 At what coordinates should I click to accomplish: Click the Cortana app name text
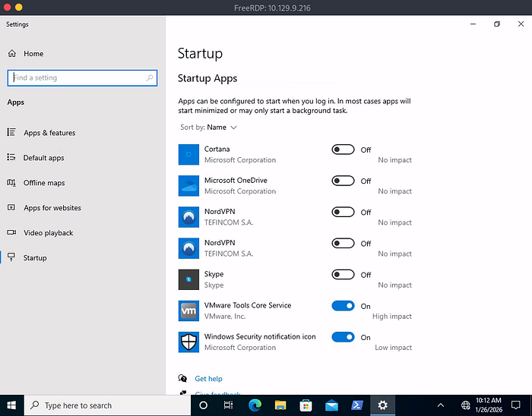coord(217,149)
